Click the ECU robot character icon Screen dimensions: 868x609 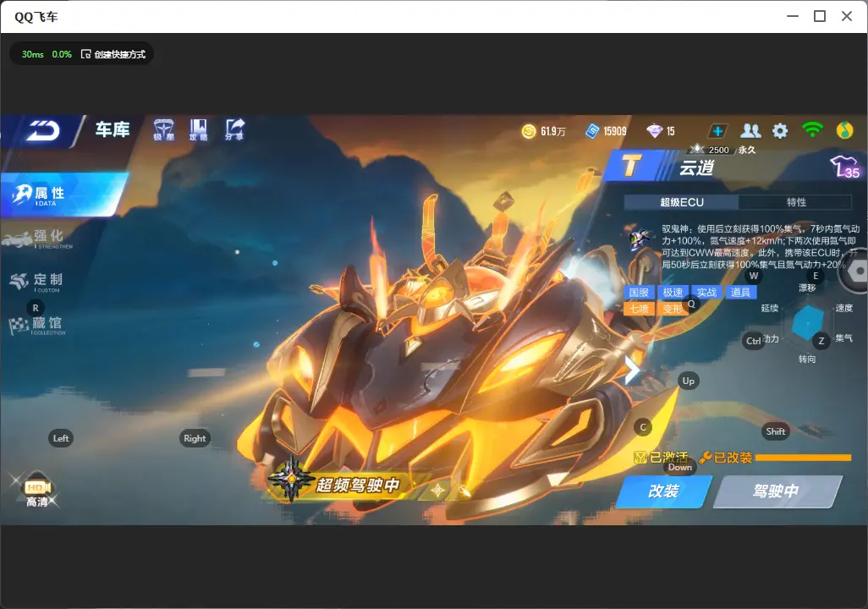click(x=641, y=239)
